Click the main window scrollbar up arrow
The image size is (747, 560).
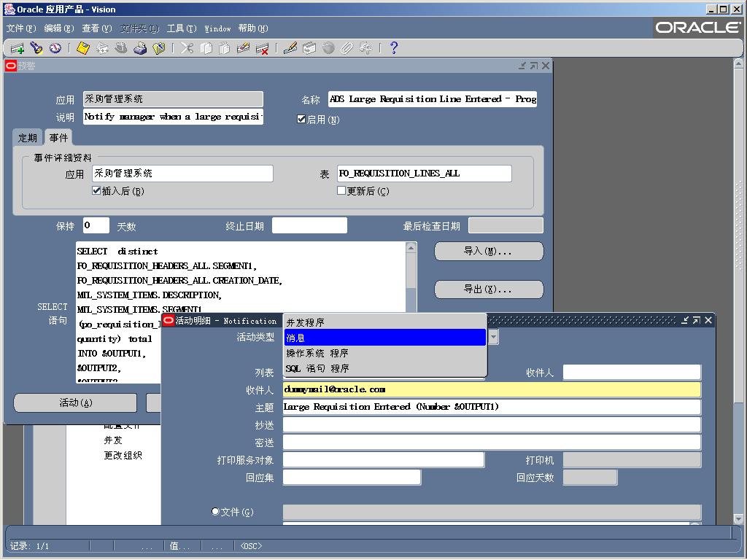click(x=738, y=63)
